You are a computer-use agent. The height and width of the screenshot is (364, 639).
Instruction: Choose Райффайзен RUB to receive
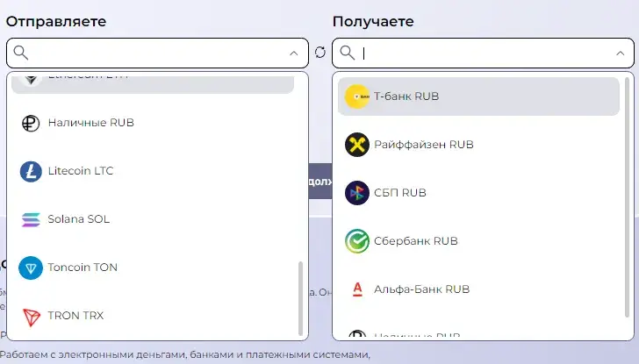pos(479,145)
